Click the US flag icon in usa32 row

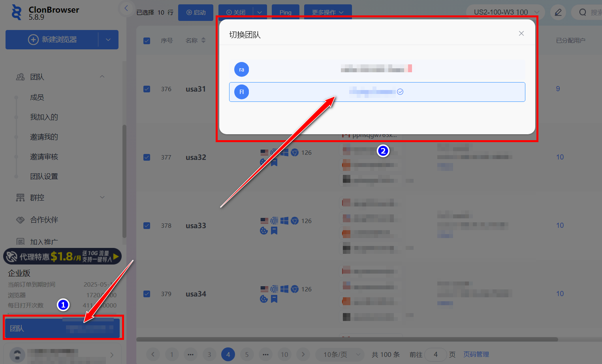264,152
